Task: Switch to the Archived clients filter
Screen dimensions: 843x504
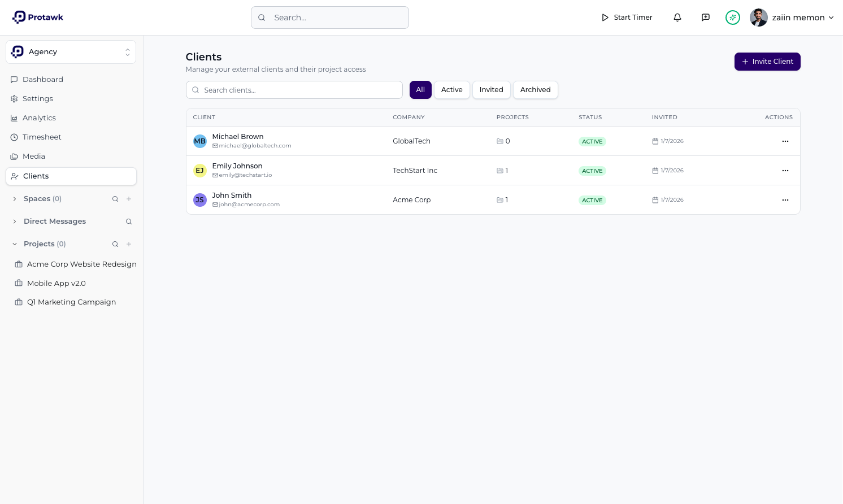Action: pos(535,89)
